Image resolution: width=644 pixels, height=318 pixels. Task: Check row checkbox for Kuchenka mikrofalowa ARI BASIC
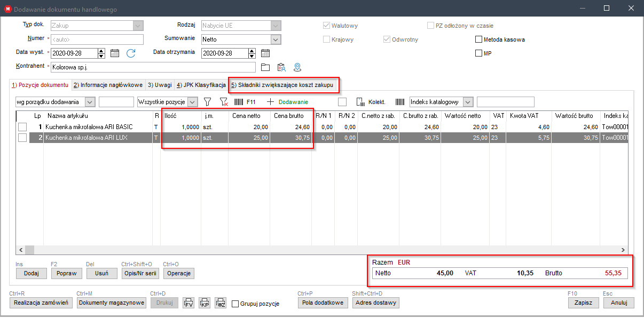pos(22,127)
